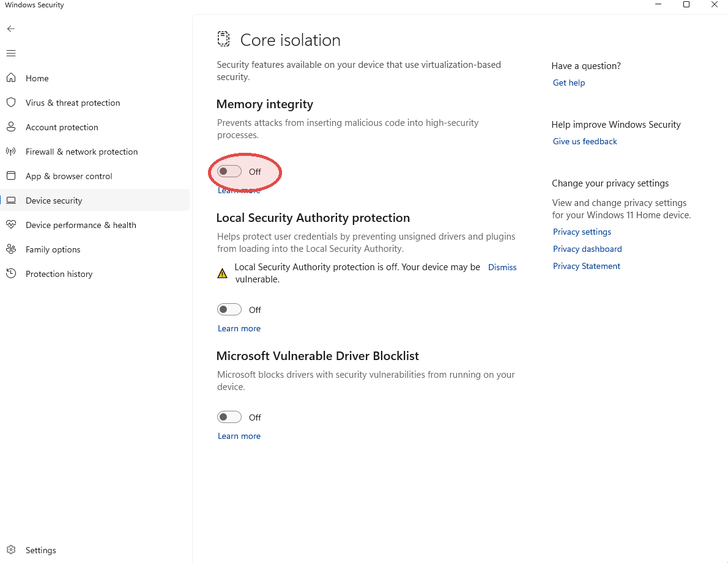
Task: Close the Windows Security window
Action: [715, 5]
